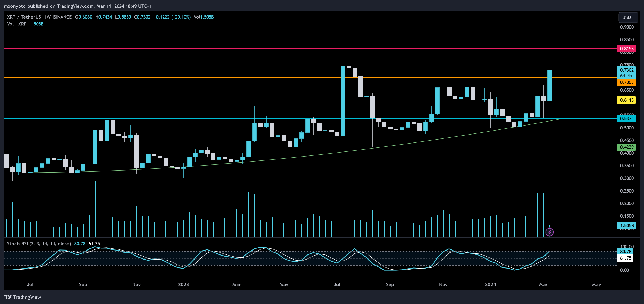Click the 0.9000 price axis label
The width and height of the screenshot is (644, 304).
click(627, 27)
